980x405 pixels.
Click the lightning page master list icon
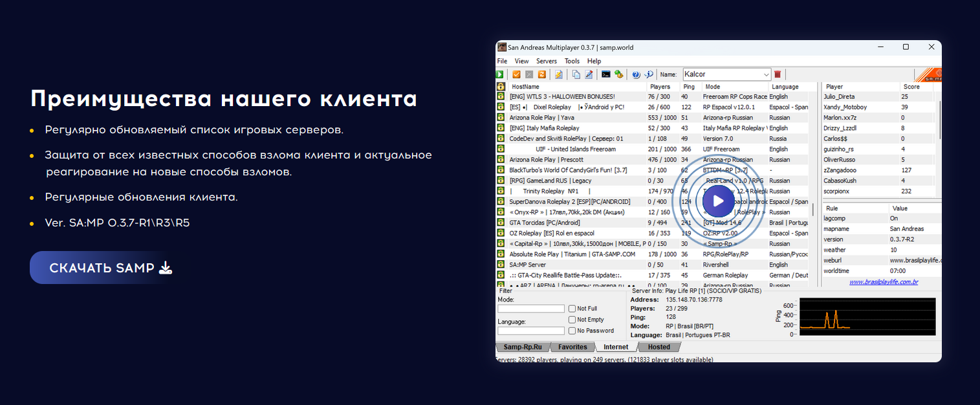[x=559, y=74]
